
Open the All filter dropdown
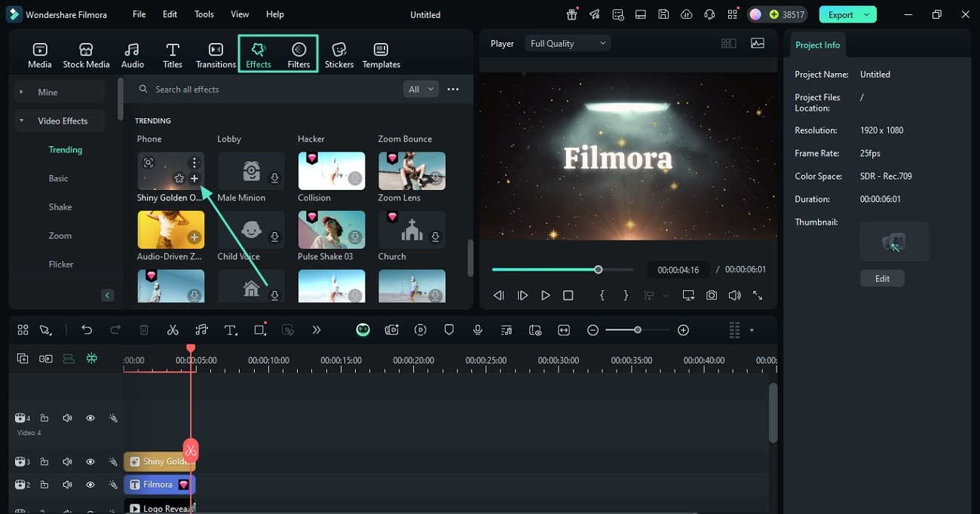(x=421, y=89)
